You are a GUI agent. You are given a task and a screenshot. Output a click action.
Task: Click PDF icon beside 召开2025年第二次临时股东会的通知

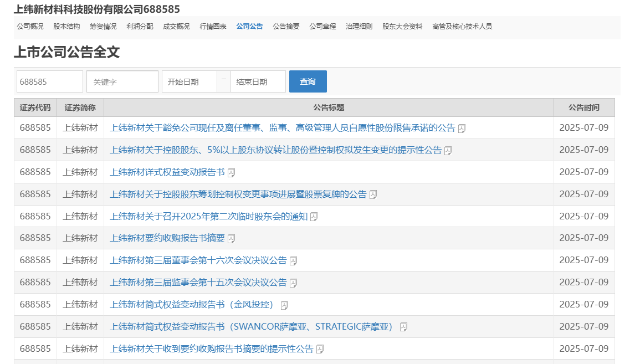(x=314, y=217)
